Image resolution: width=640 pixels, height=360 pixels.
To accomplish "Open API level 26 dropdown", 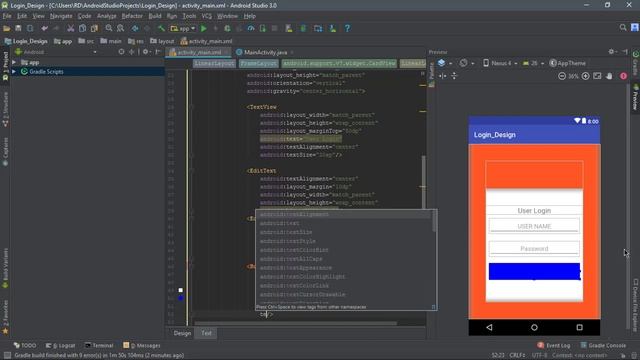I will point(533,63).
